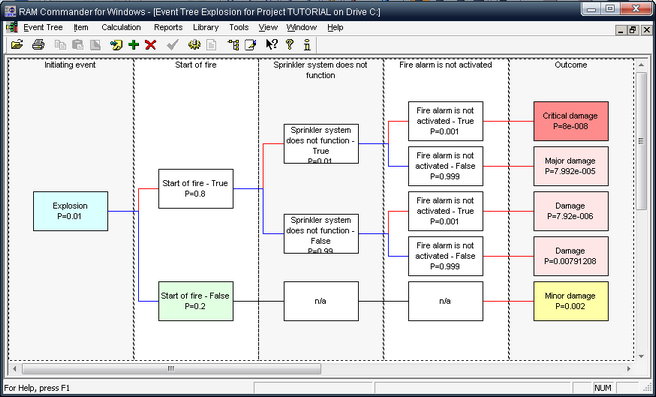The image size is (656, 397).
Task: Click the About info icon
Action: coord(307,44)
